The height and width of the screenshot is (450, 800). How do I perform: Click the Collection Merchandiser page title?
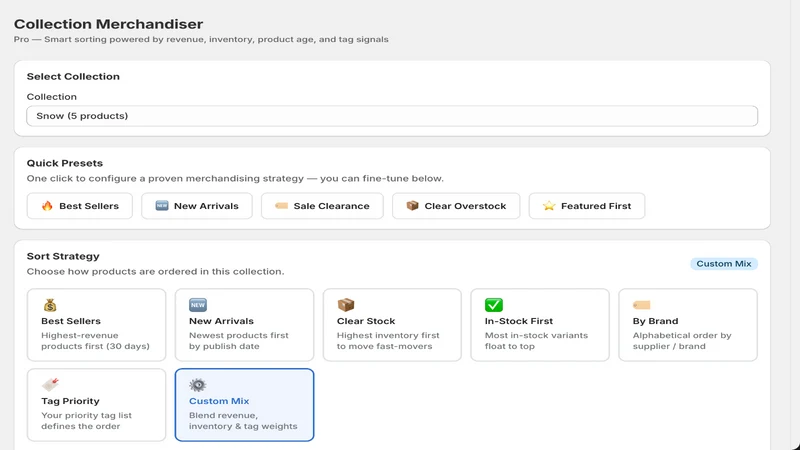coord(108,24)
